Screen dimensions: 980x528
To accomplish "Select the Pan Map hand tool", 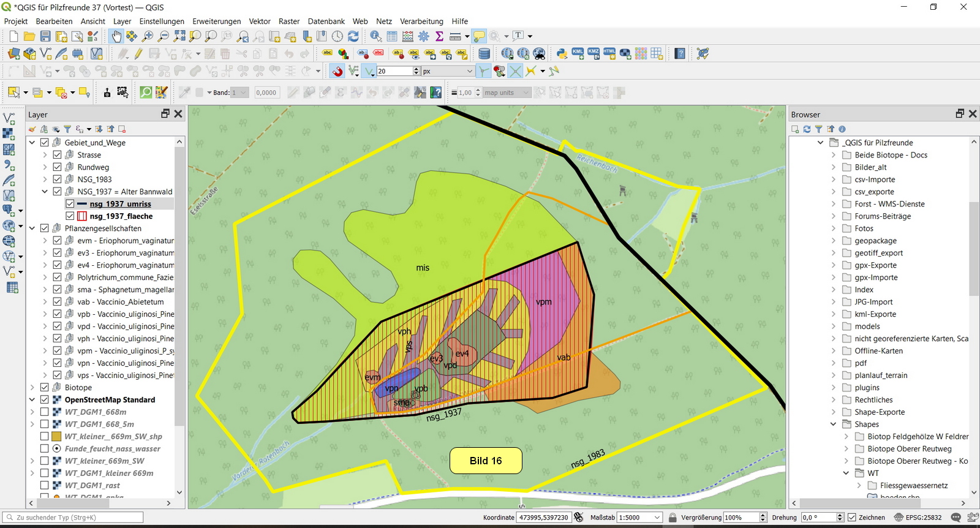I will click(x=116, y=37).
